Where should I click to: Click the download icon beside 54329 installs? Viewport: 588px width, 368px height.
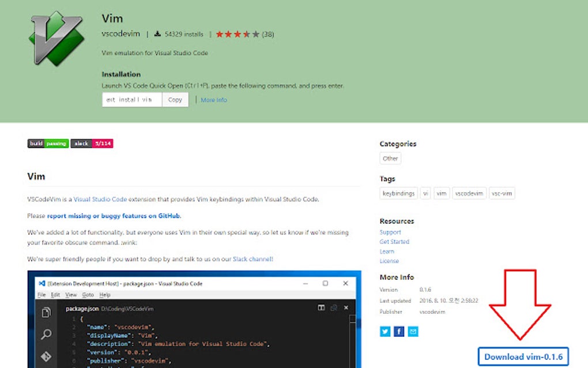[x=158, y=33]
